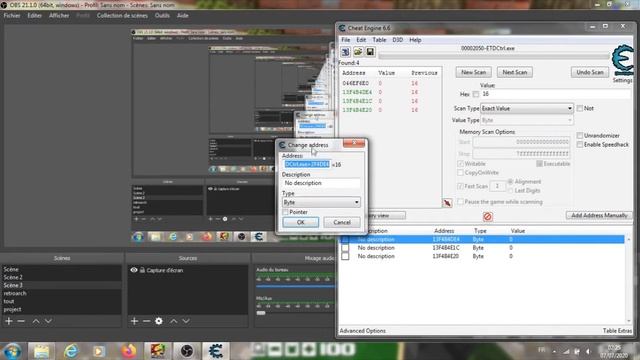The height and width of the screenshot is (360, 640).
Task: Enable the Hex checkbox
Action: 476,94
